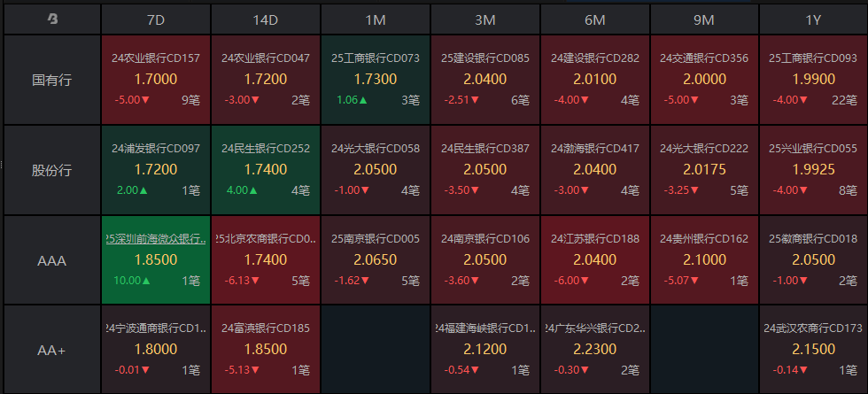Screen dimensions: 868x394
Task: Open the 24武汉农商行CD173 quote cell
Action: point(813,351)
